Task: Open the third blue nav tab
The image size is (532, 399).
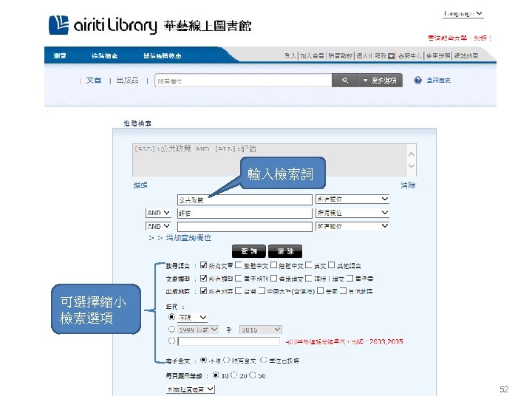Action: tap(162, 55)
